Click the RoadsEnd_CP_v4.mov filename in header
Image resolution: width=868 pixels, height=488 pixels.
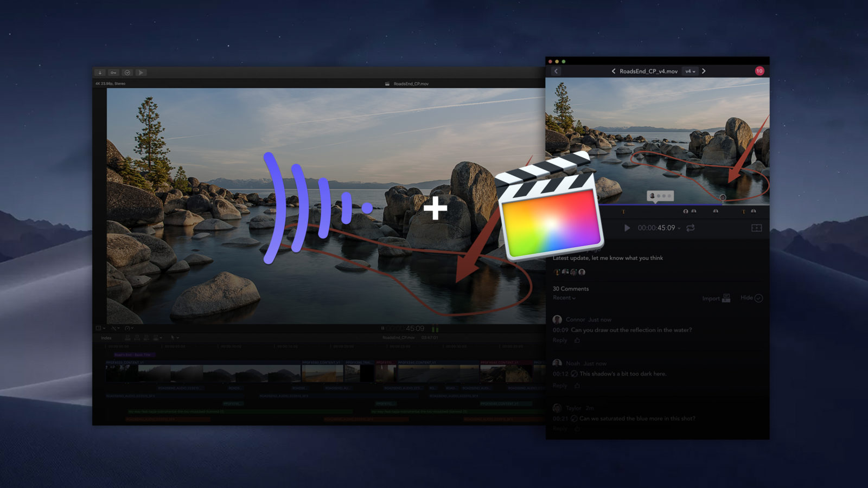[648, 71]
